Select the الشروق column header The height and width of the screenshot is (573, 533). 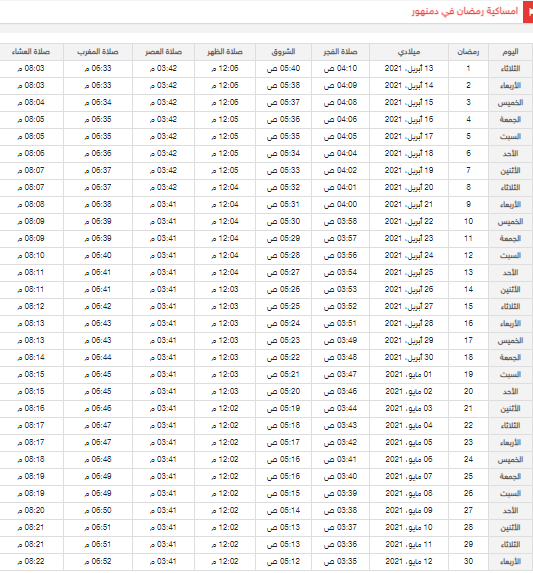(283, 52)
